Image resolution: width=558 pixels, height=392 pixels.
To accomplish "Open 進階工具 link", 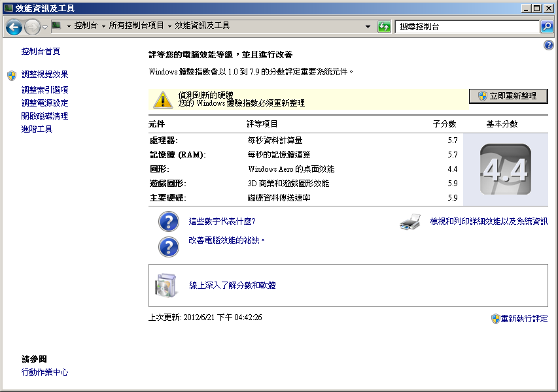I will coord(37,129).
